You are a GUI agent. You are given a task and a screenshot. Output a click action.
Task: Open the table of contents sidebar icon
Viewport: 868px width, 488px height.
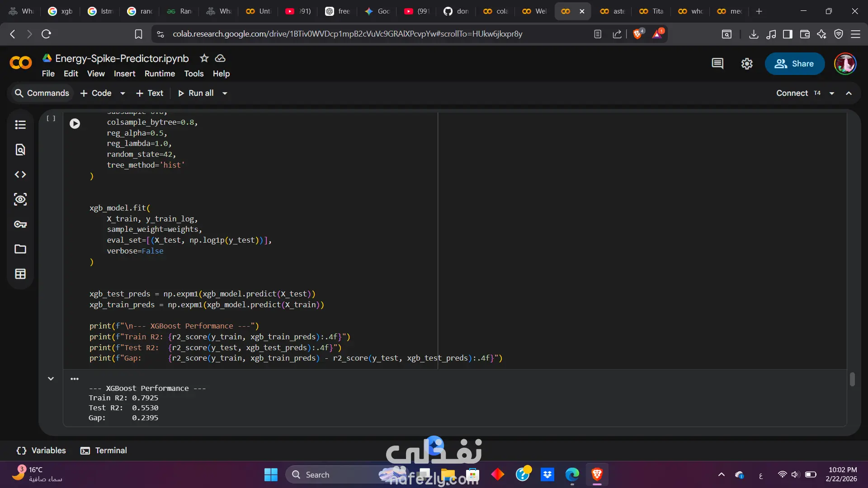[20, 125]
